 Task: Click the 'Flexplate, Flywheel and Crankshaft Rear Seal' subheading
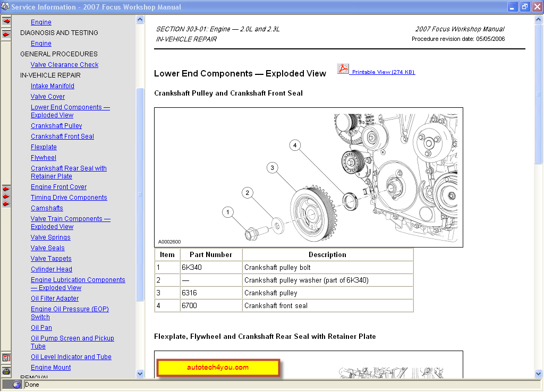[x=265, y=337]
